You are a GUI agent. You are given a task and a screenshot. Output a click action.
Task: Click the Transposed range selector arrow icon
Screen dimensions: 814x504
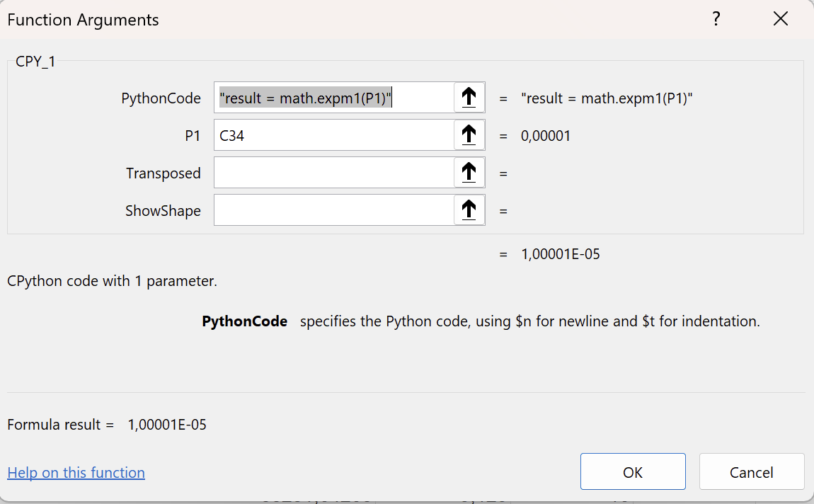(469, 173)
